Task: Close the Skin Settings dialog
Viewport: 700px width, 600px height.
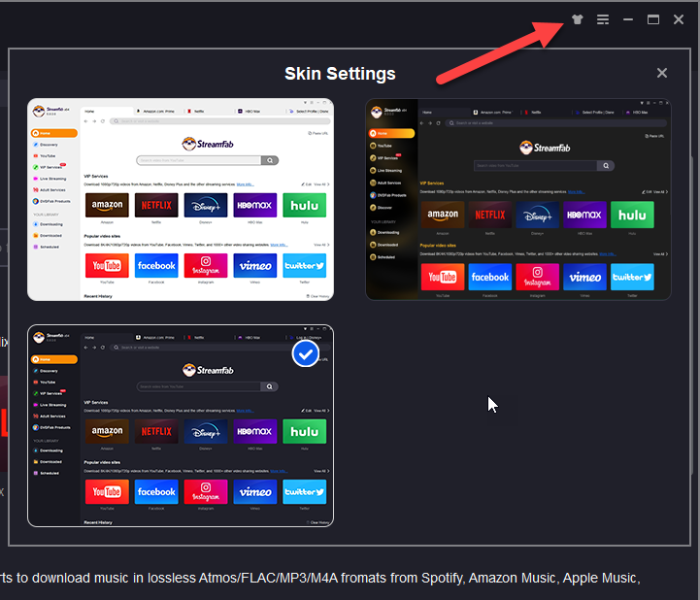Action: click(661, 73)
